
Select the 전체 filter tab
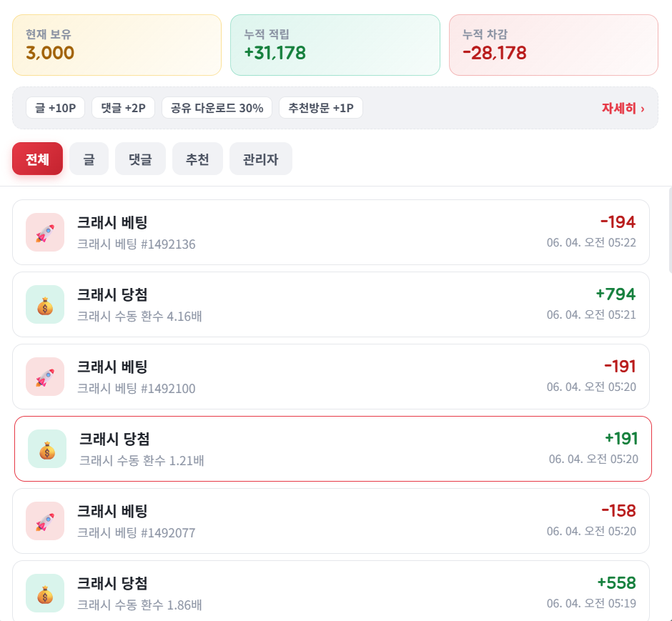[37, 159]
